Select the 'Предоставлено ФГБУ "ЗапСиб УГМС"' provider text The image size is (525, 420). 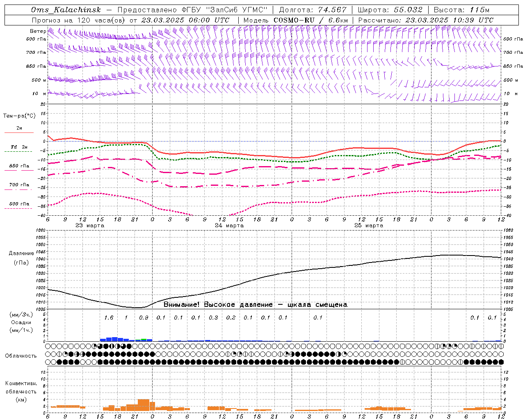[x=192, y=10]
